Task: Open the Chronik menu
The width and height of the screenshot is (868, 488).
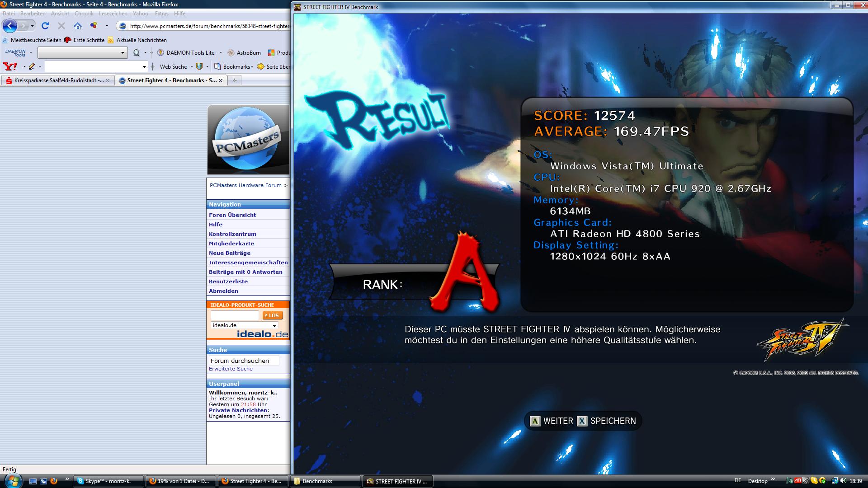Action: click(x=84, y=14)
